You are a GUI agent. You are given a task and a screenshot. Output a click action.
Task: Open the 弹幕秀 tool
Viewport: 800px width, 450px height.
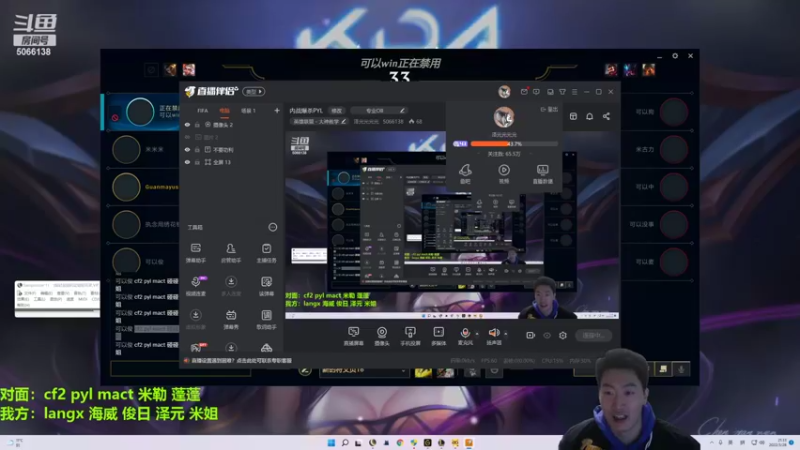pos(231,319)
